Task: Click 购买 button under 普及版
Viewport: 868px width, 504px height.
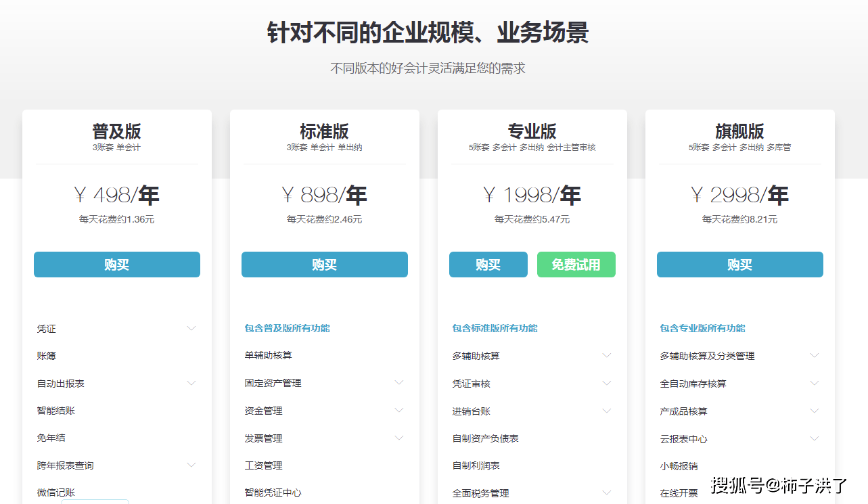Action: (x=117, y=265)
